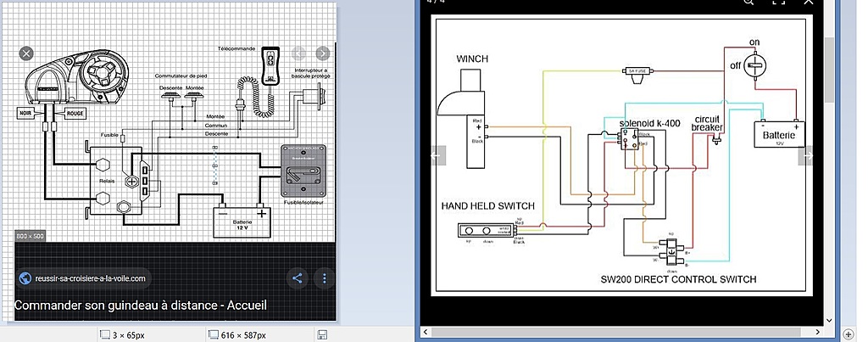Click the zoom magnifier in right viewer
The width and height of the screenshot is (868, 342).
748,3
